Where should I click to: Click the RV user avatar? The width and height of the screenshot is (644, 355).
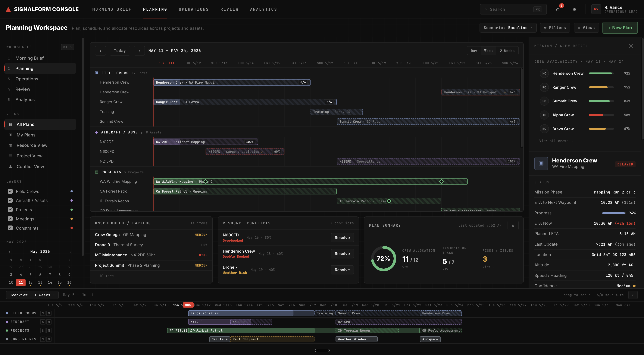point(596,9)
